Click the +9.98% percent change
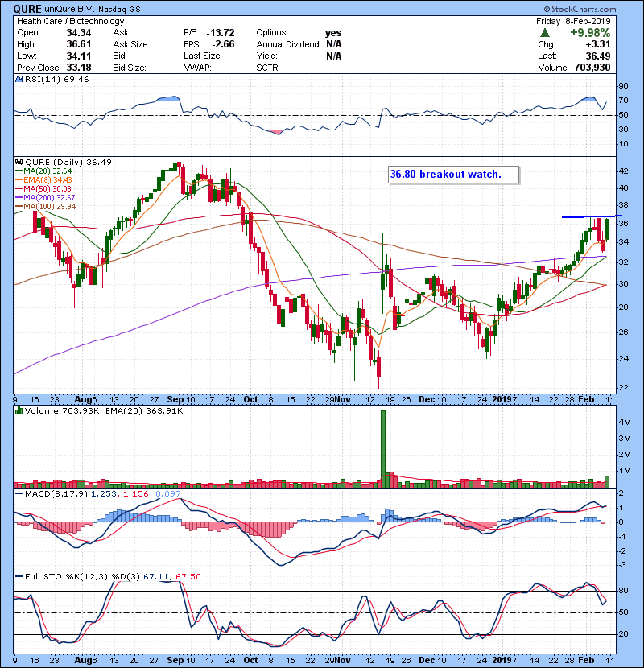The height and width of the screenshot is (668, 644). point(590,33)
